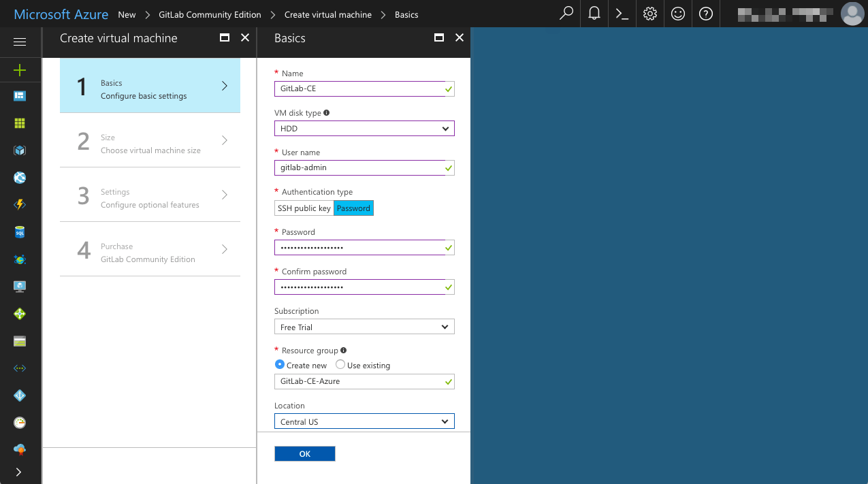Send feedback via the smiley icon
The image size is (868, 484).
point(677,14)
